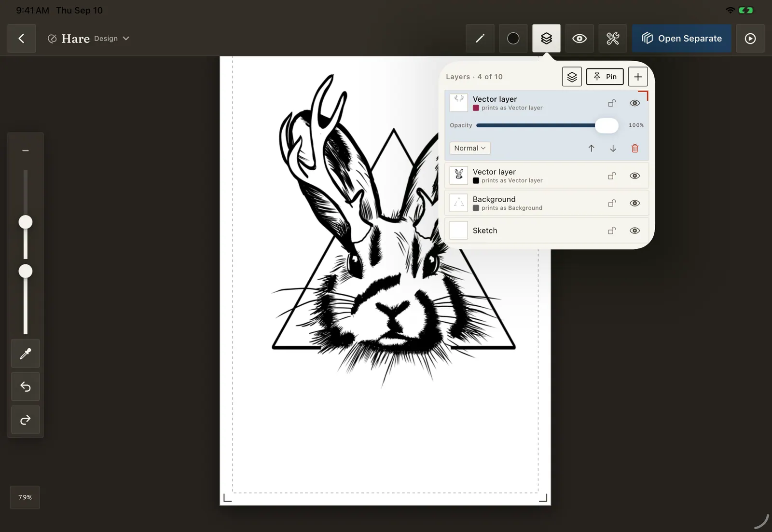Viewport: 772px width, 532px height.
Task: Click the lower brush opacity slider handle
Action: [26, 272]
